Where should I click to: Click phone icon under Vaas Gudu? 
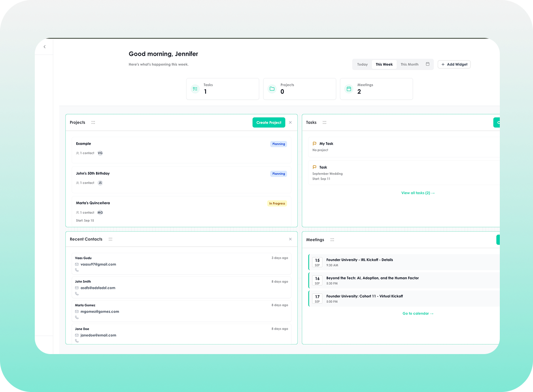pyautogui.click(x=77, y=270)
